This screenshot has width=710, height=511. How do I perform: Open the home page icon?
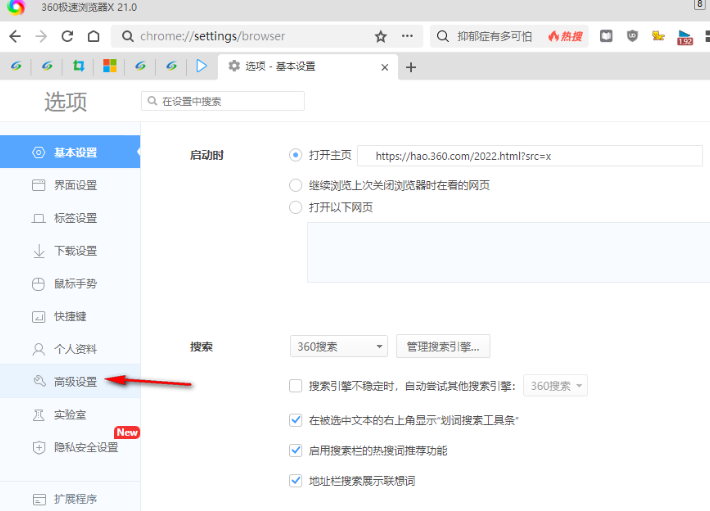pyautogui.click(x=93, y=36)
